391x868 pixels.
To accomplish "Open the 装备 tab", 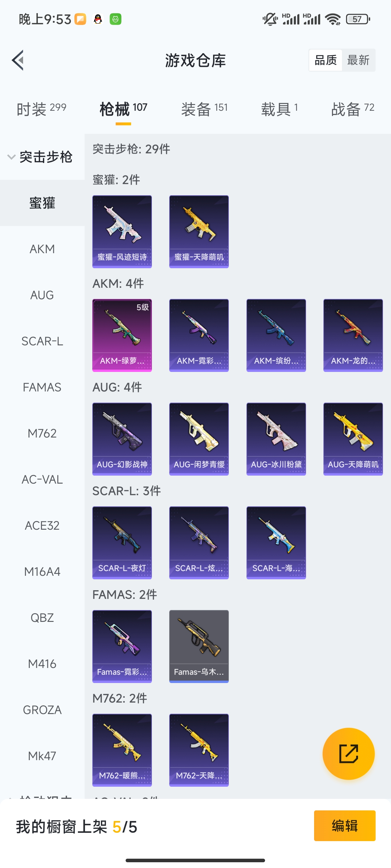I will click(x=204, y=109).
